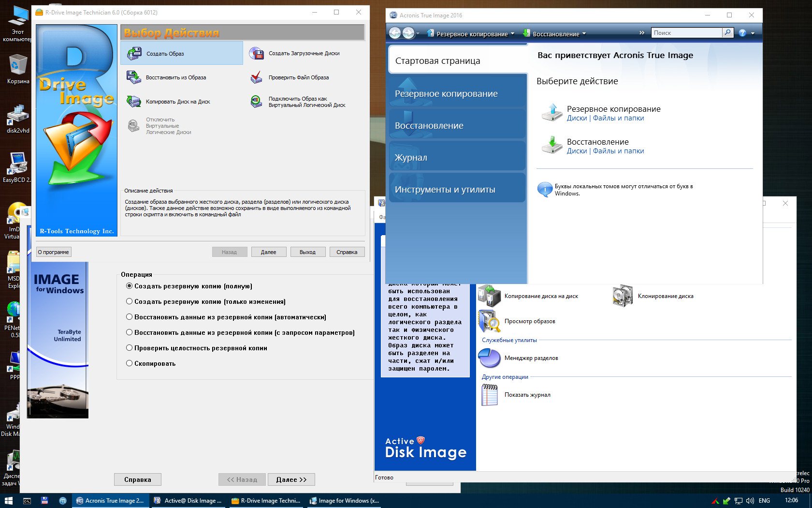This screenshot has width=812, height=508.
Task: Click Windows Start button
Action: point(8,501)
